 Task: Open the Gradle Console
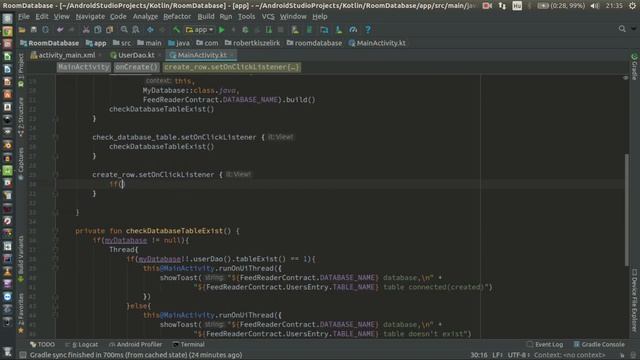[599, 344]
